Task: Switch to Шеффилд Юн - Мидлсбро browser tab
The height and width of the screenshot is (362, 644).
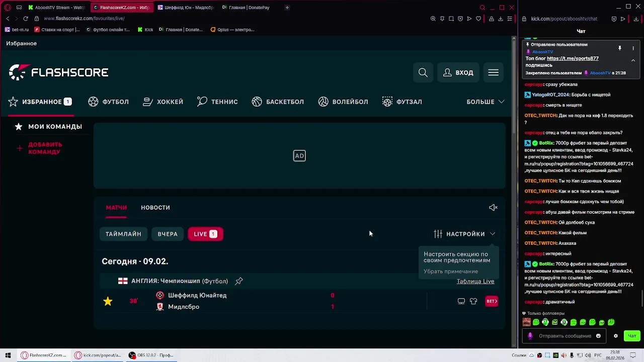Action: click(x=186, y=8)
